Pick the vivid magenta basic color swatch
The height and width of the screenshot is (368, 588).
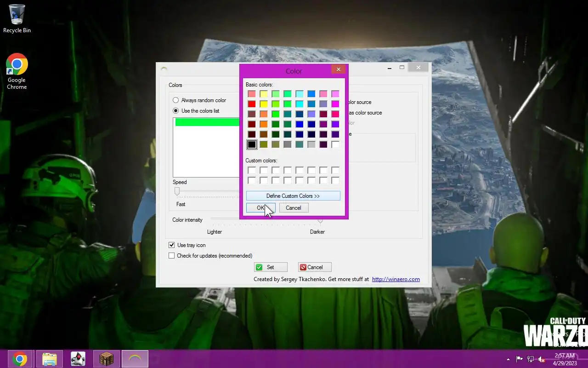335,104
